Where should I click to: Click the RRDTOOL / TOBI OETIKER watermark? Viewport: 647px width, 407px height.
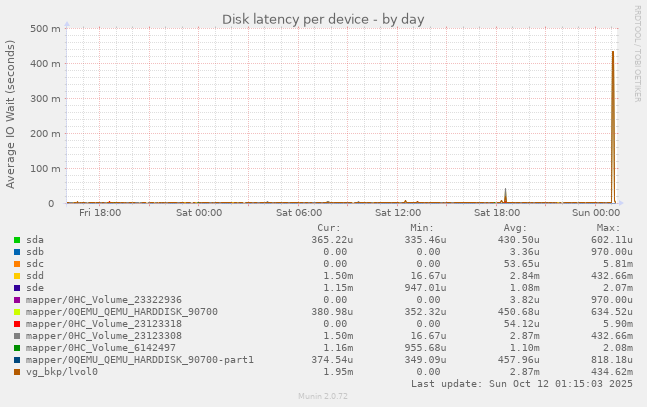coord(637,53)
